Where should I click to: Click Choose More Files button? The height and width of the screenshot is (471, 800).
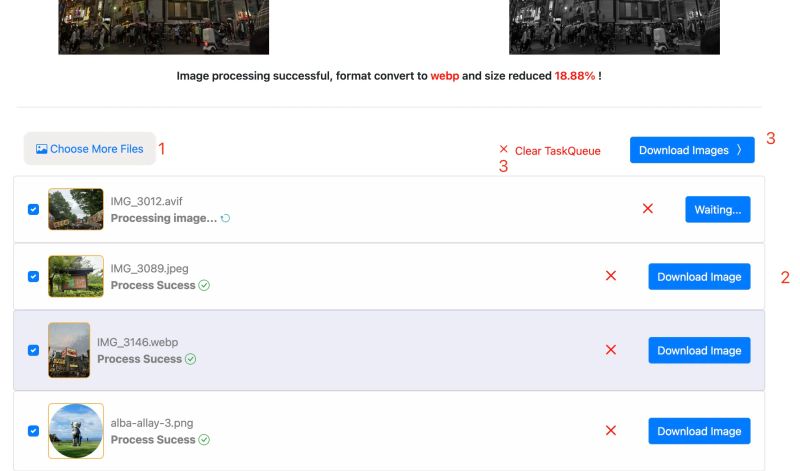tap(90, 149)
